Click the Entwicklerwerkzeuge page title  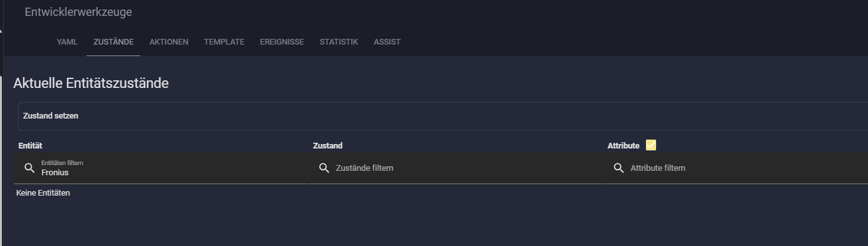click(78, 12)
